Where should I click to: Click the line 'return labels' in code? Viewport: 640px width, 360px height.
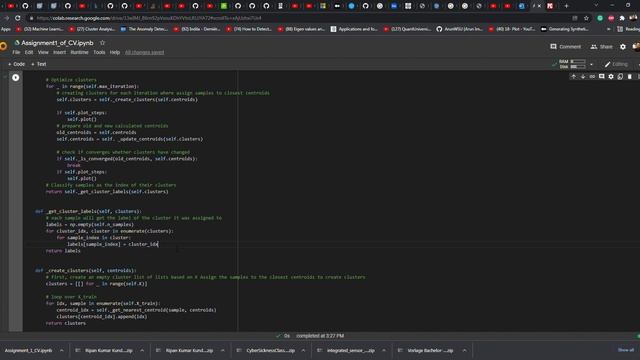[x=63, y=251]
